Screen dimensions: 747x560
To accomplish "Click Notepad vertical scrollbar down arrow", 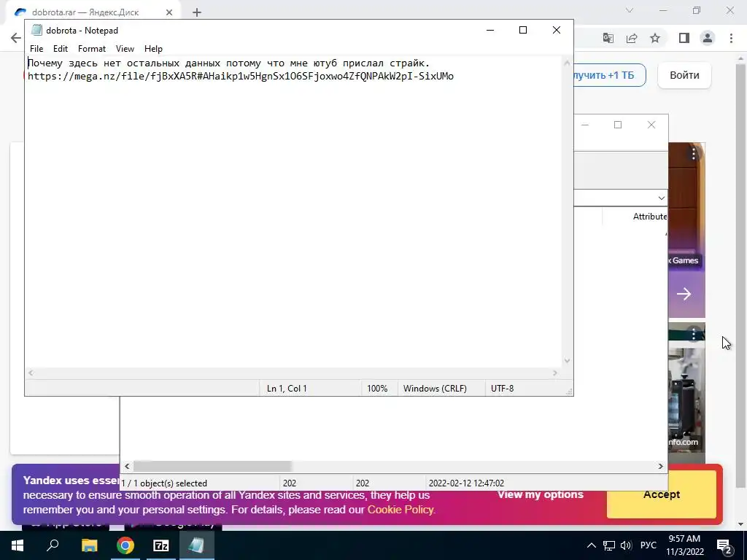I will coord(567,360).
